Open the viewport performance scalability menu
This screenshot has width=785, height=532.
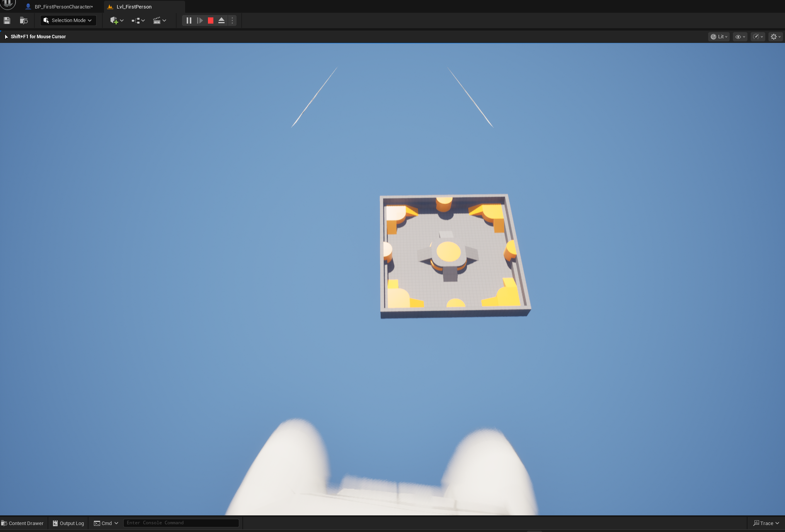(758, 37)
